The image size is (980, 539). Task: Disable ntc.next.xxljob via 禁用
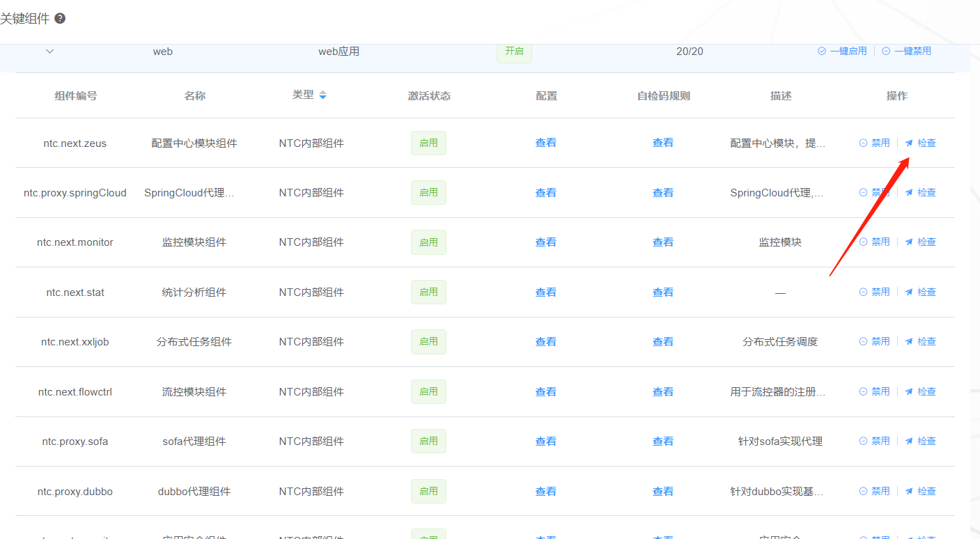pos(874,341)
